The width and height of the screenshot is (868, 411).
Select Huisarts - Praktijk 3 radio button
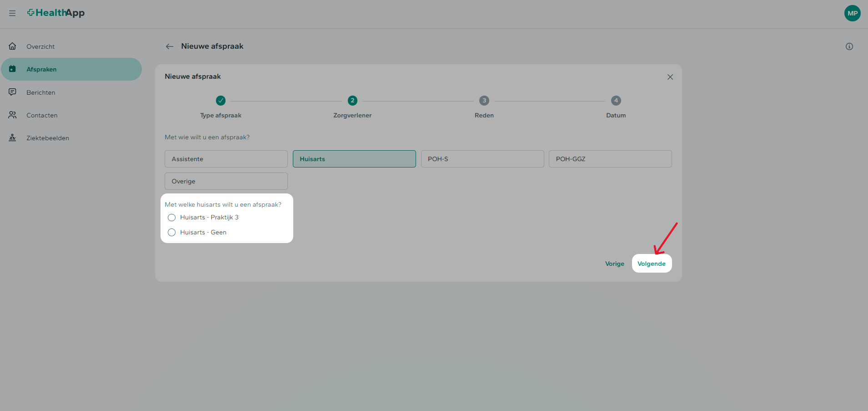[x=171, y=218]
